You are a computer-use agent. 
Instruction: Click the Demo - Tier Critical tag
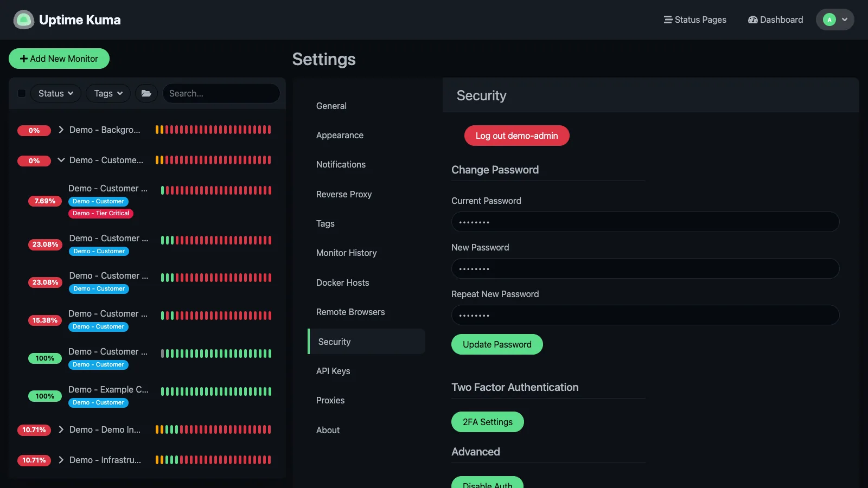click(101, 213)
